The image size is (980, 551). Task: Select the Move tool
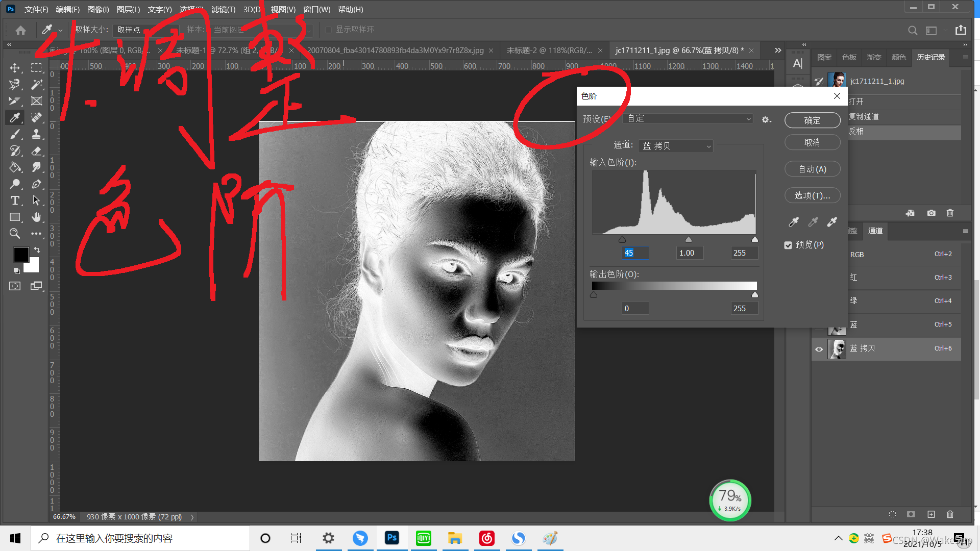coord(15,68)
